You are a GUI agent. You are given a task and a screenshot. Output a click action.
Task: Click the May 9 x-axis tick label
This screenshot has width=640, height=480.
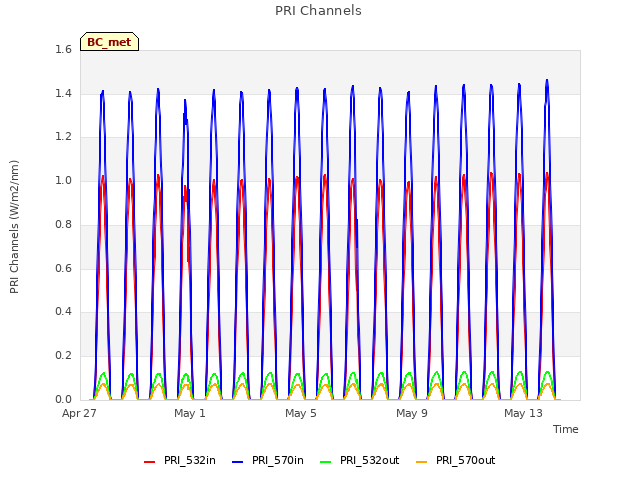pos(412,413)
